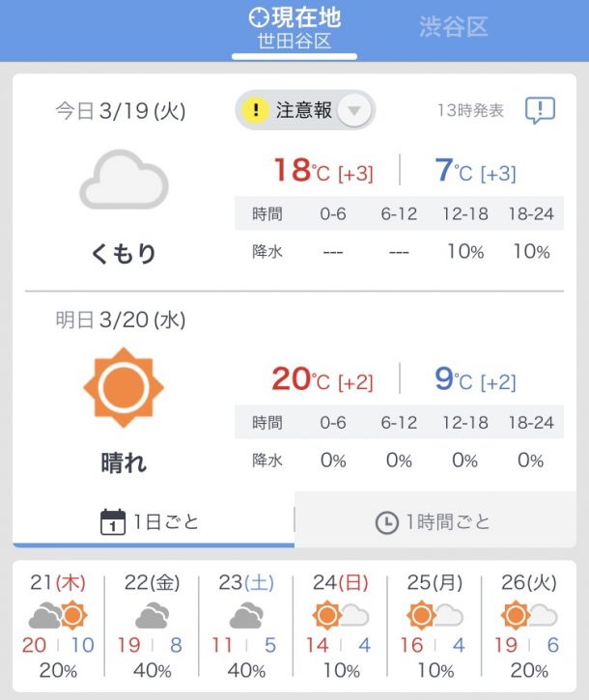589x700 pixels.
Task: Tap today's cloudy weather icon
Action: click(x=124, y=180)
